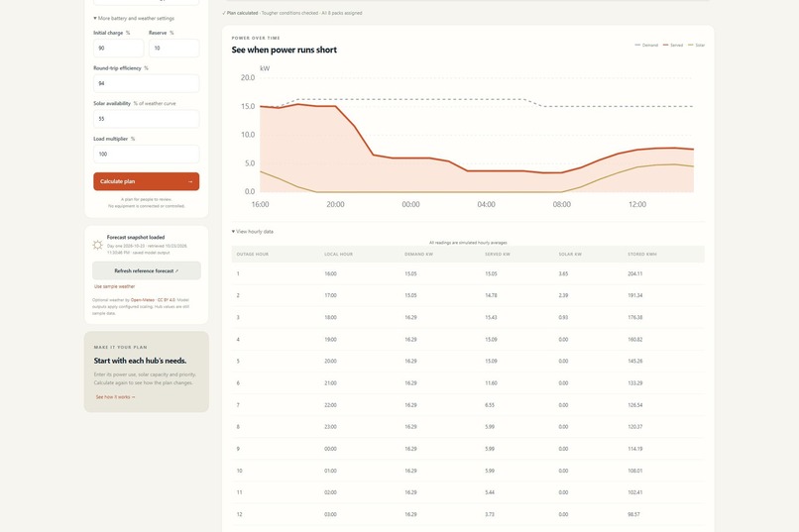Select the STORED KWH column header
The height and width of the screenshot is (532, 799).
642,254
